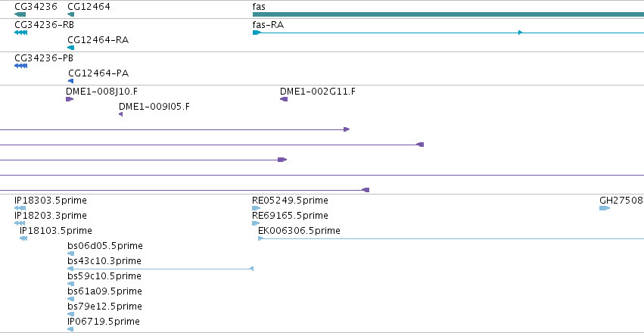Click the bs79e12.5prime EST glyph
Viewport: 644px width, 333px height.
click(x=70, y=314)
